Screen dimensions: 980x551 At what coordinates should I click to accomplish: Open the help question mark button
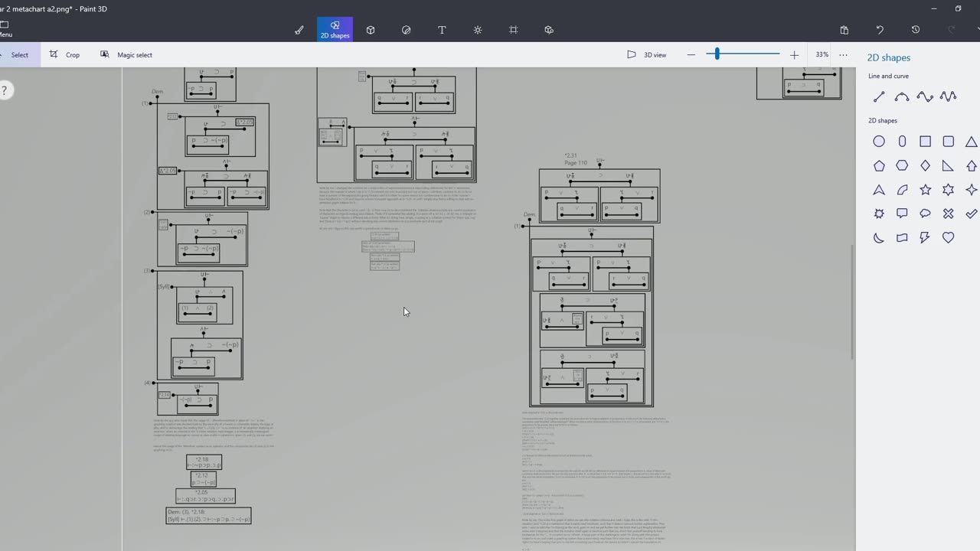coord(4,90)
